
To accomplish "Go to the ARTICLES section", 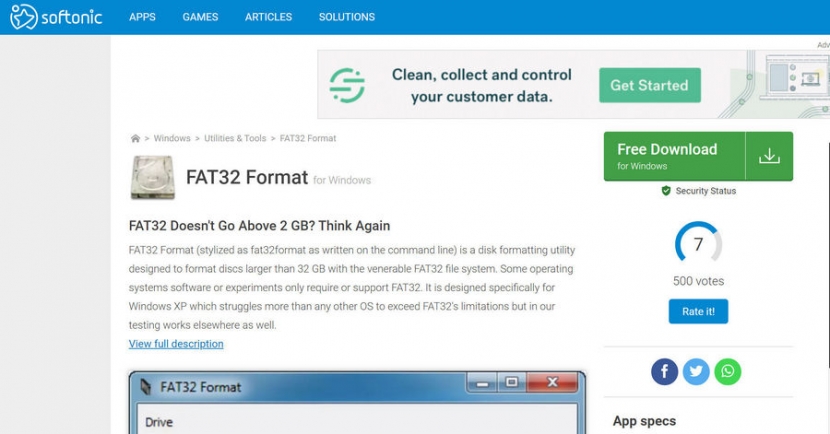I will (x=268, y=17).
